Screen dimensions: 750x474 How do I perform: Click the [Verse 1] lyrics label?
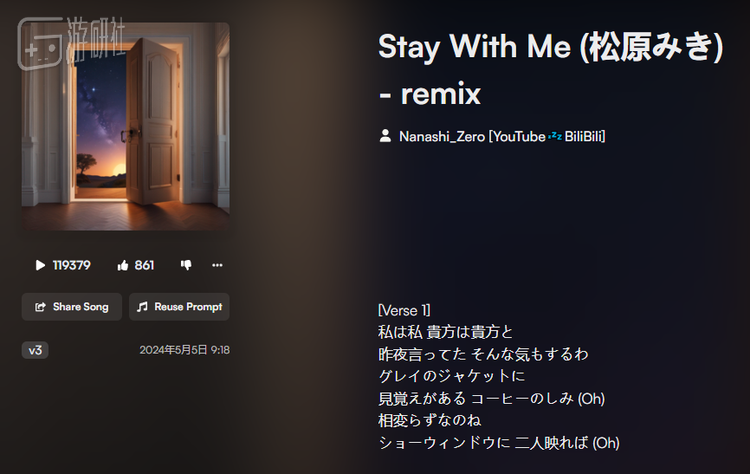(404, 310)
